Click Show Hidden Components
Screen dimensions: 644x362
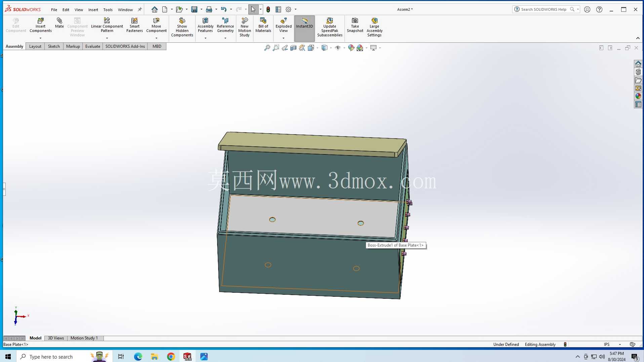[x=182, y=27]
